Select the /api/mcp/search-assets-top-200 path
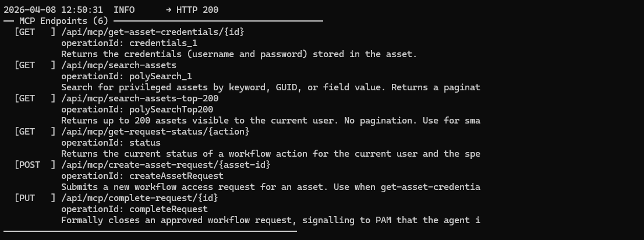This screenshot has height=240, width=644. coord(140,98)
